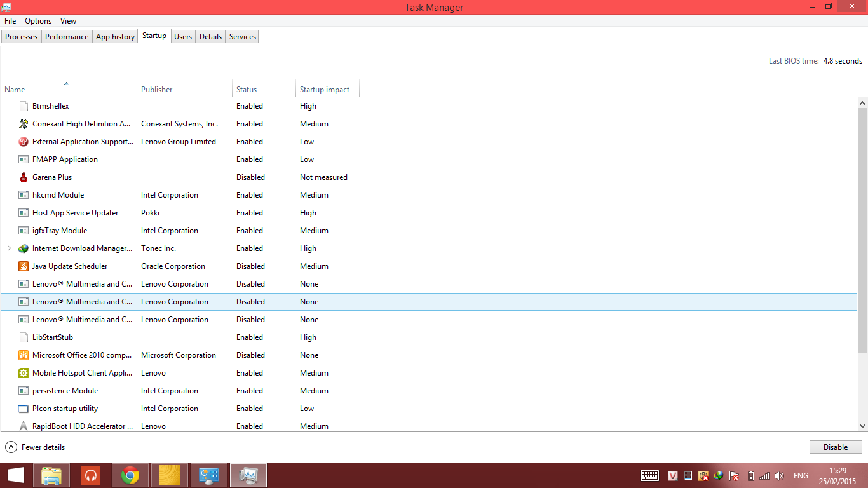
Task: Click the vertical scrollbar thumb
Action: click(x=862, y=230)
